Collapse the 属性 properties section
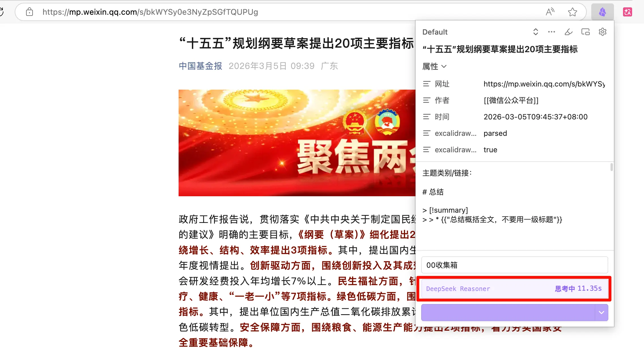The height and width of the screenshot is (363, 644). (434, 66)
